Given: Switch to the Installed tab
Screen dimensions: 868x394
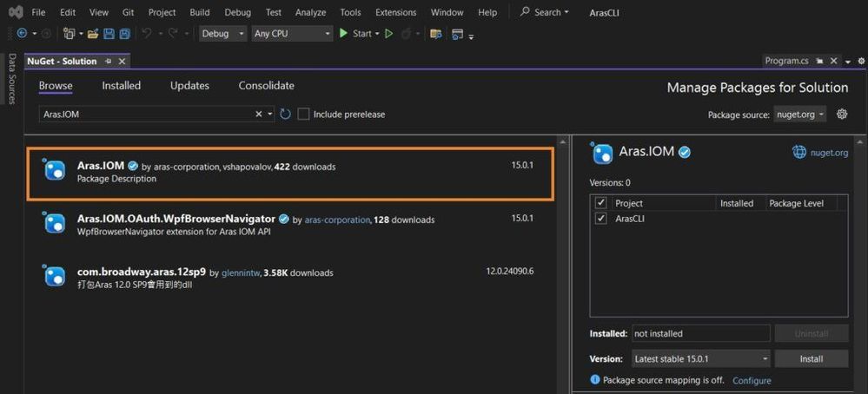Looking at the screenshot, I should click(121, 86).
